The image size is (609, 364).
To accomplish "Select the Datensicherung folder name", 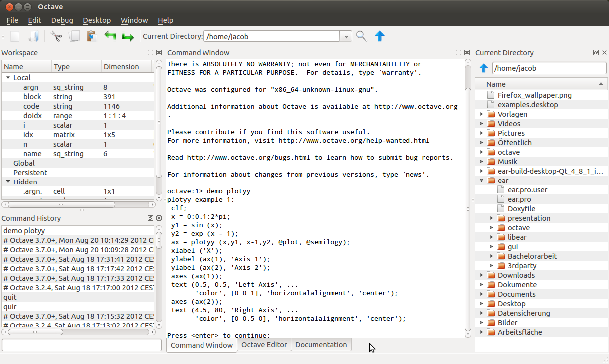I will point(524,313).
